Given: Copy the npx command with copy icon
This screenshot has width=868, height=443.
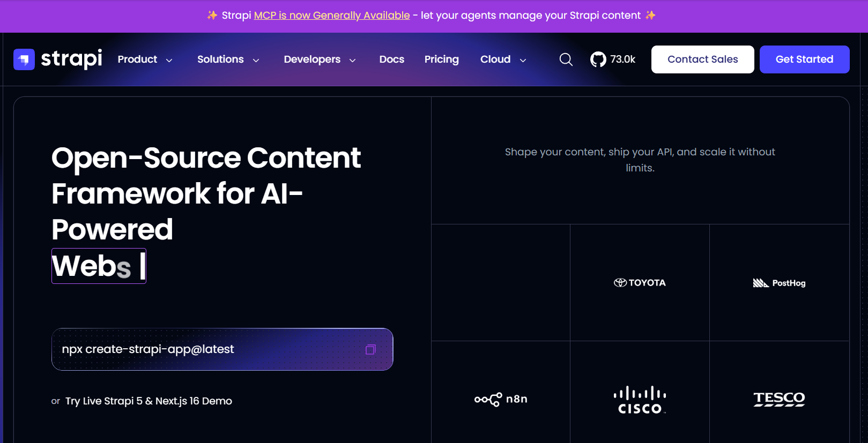Looking at the screenshot, I should [370, 350].
